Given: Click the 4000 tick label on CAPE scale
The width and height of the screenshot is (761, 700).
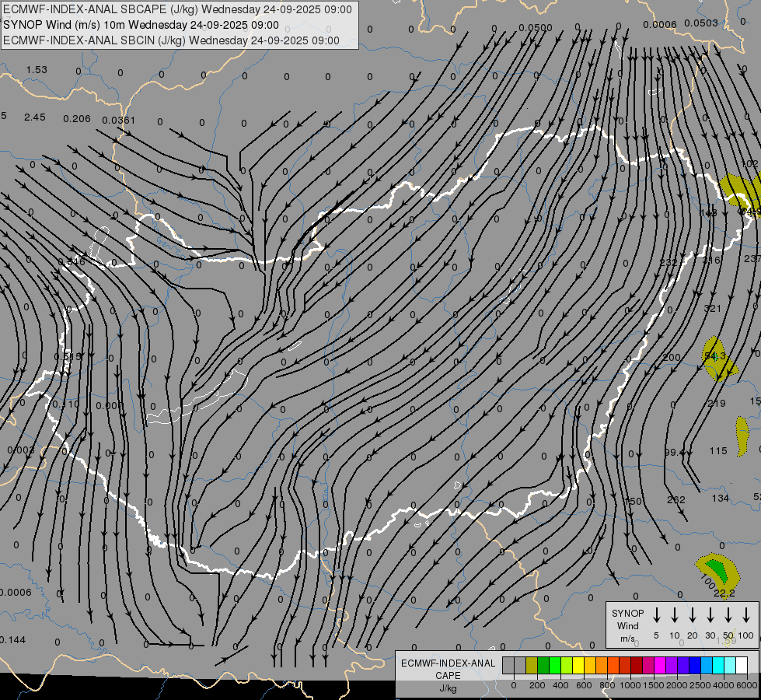Looking at the screenshot, I should [x=723, y=685].
